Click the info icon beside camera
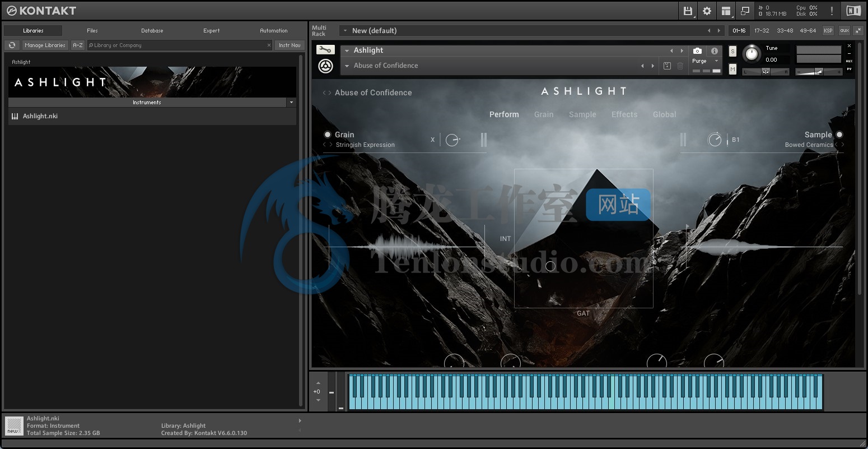Screen dimensions: 868x449 click(714, 51)
